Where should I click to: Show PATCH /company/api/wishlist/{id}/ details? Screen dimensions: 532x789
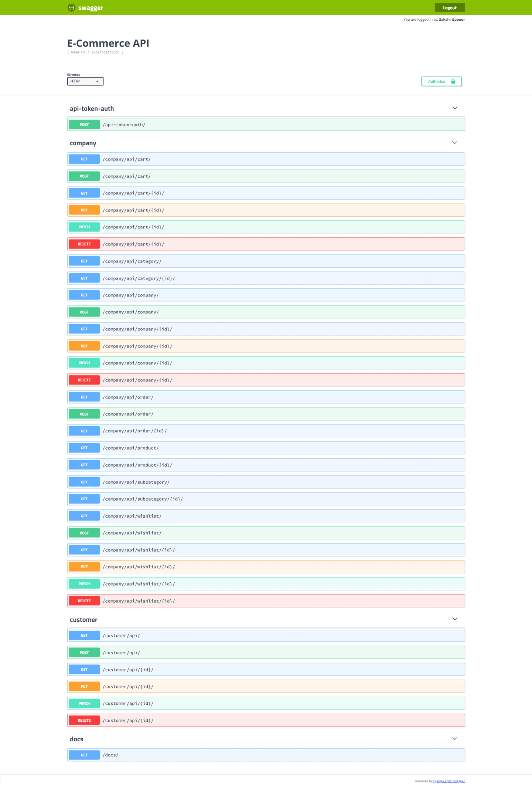[266, 584]
